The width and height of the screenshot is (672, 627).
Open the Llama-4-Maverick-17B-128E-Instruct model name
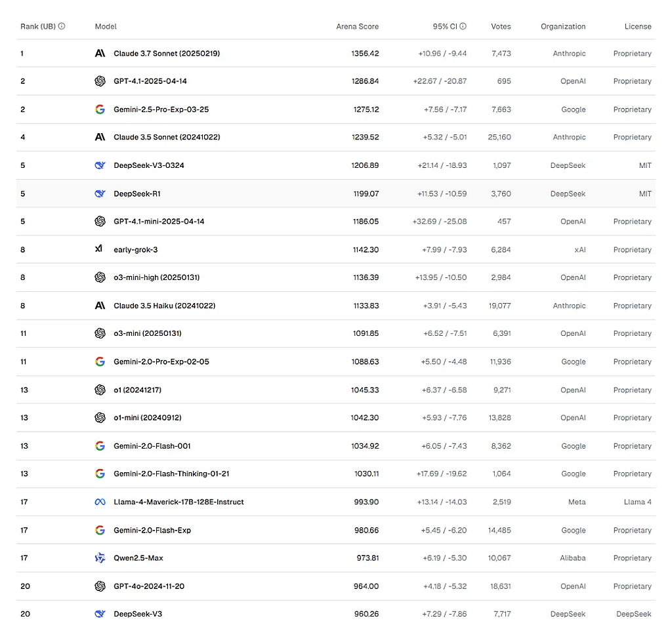point(178,502)
